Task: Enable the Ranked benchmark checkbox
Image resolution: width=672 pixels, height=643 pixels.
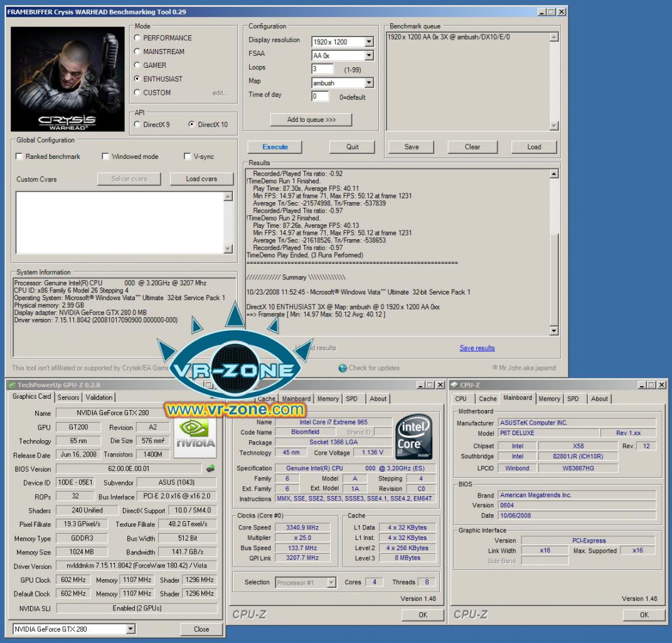Action: coord(19,156)
